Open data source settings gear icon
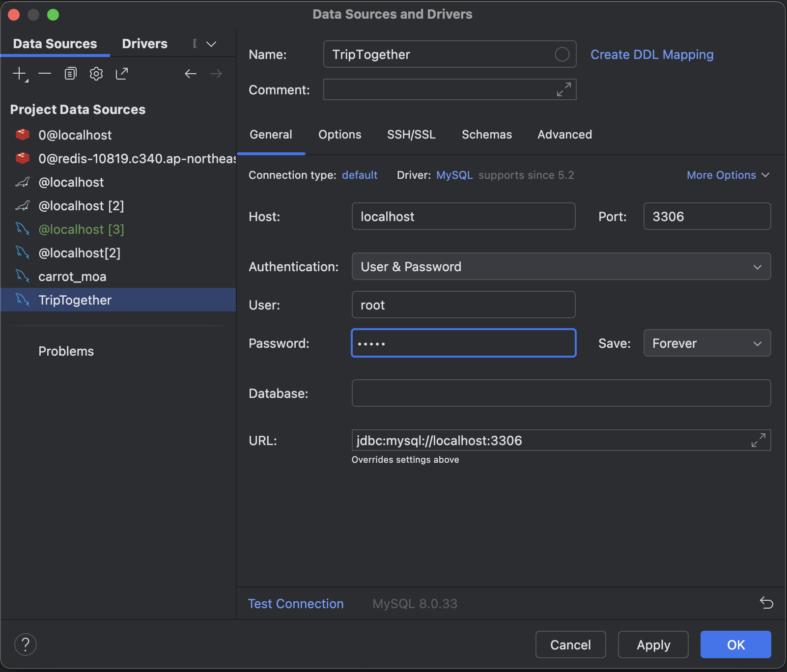Screen dimensions: 787x672 [x=96, y=74]
